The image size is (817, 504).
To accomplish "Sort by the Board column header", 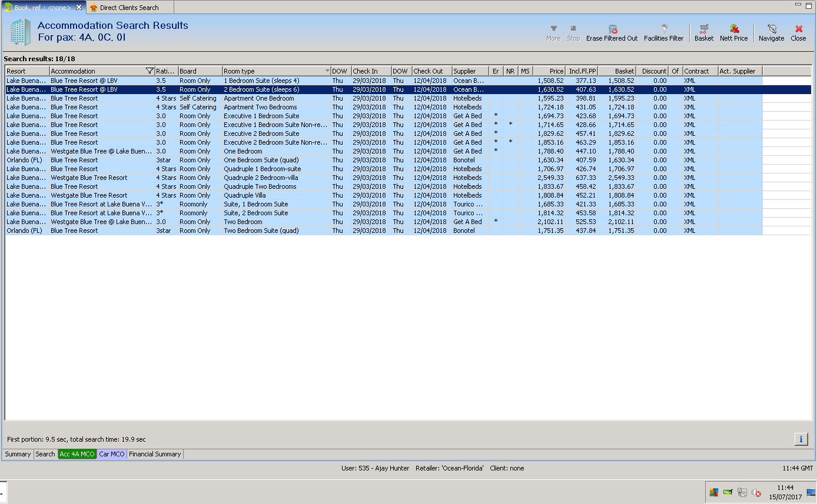I will click(x=200, y=71).
